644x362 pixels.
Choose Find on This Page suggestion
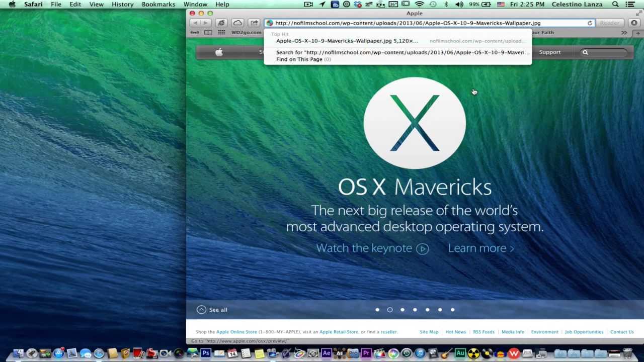point(397,59)
